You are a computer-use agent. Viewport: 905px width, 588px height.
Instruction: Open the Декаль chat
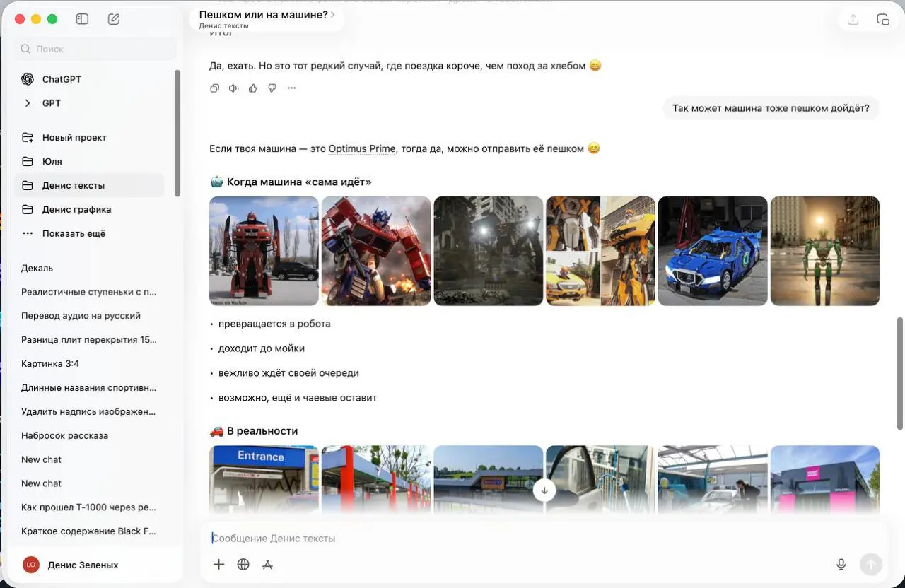[89, 268]
